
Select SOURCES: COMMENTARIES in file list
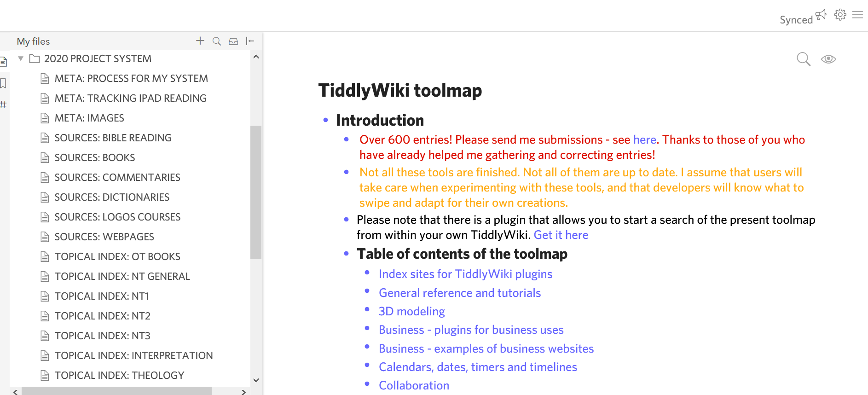pos(117,178)
